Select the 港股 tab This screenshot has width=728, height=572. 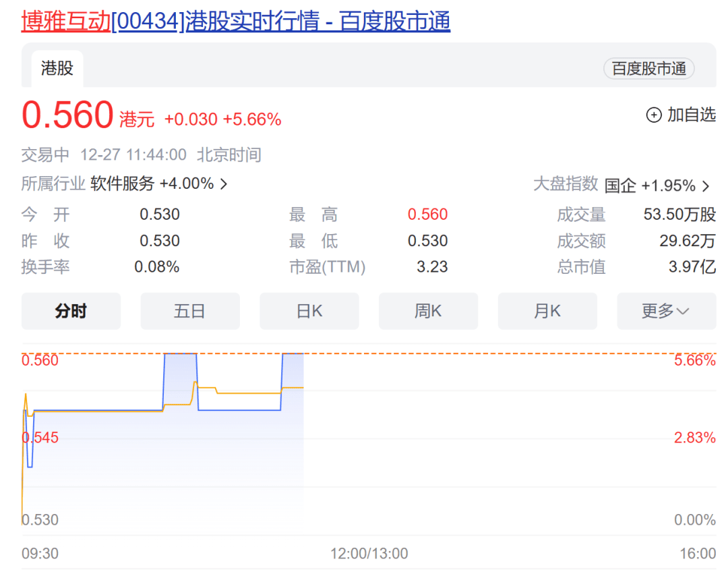[x=57, y=68]
